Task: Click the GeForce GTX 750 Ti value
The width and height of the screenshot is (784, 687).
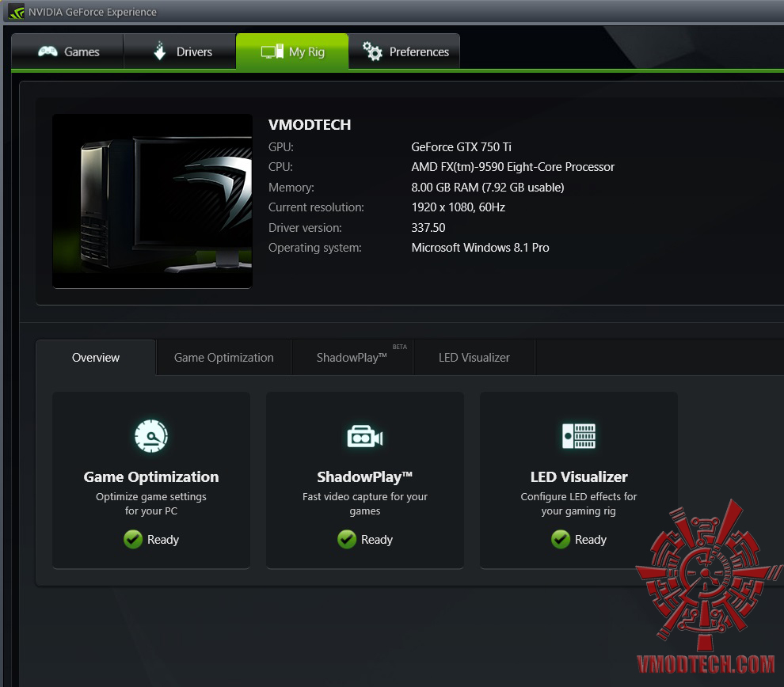Action: coord(461,147)
